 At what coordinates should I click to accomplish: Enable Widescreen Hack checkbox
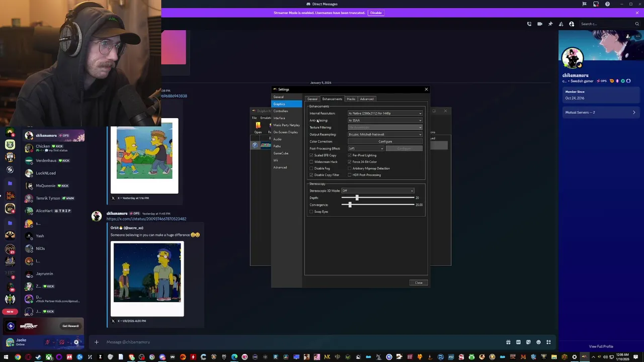[x=311, y=162]
